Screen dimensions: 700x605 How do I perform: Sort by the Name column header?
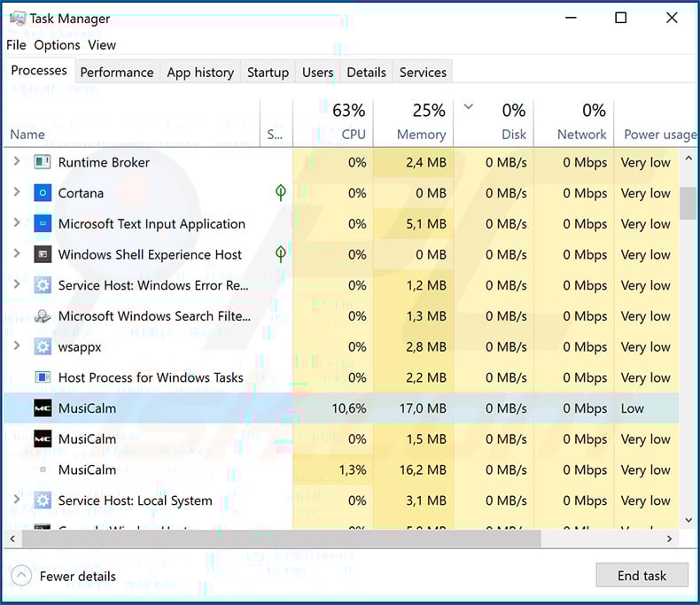[x=132, y=124]
